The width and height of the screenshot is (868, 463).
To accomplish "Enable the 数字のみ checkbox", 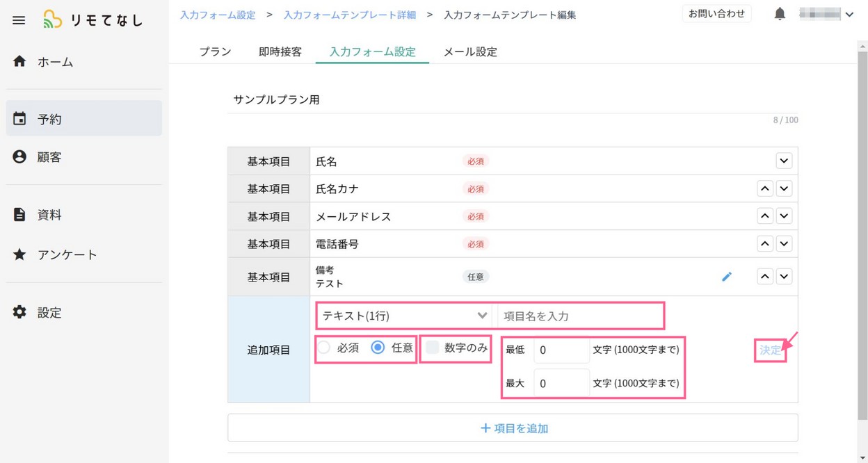I will click(x=433, y=348).
